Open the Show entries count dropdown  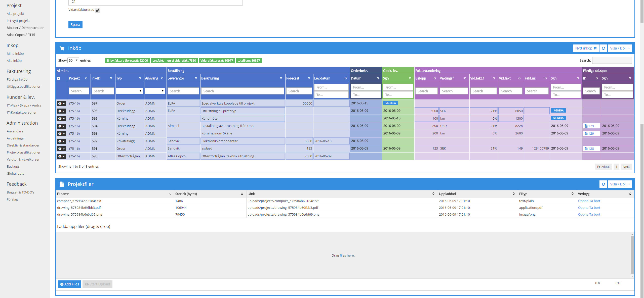coord(73,60)
